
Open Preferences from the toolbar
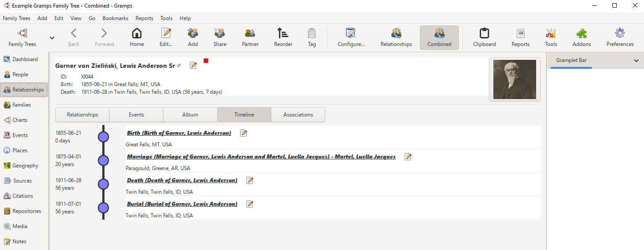(x=620, y=37)
